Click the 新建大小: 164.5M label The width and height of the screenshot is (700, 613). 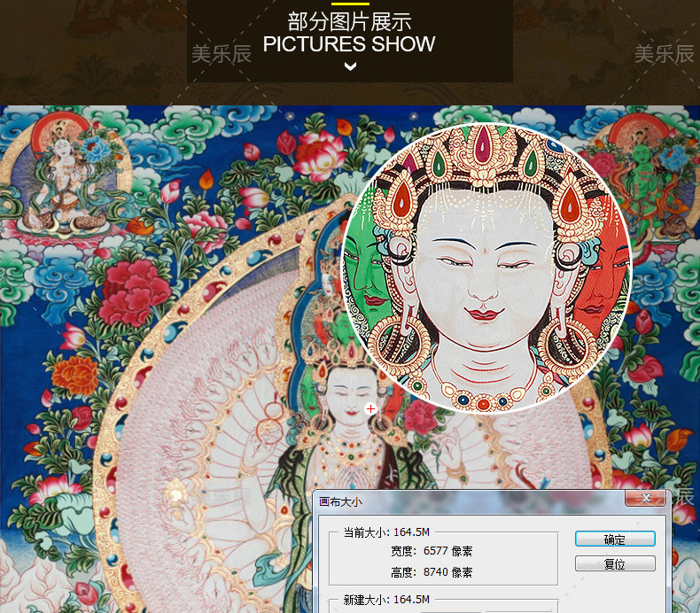(x=386, y=600)
